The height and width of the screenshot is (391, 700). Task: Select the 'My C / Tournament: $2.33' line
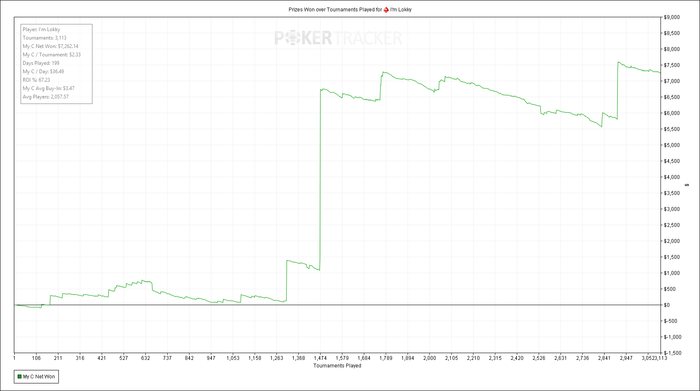click(x=52, y=55)
